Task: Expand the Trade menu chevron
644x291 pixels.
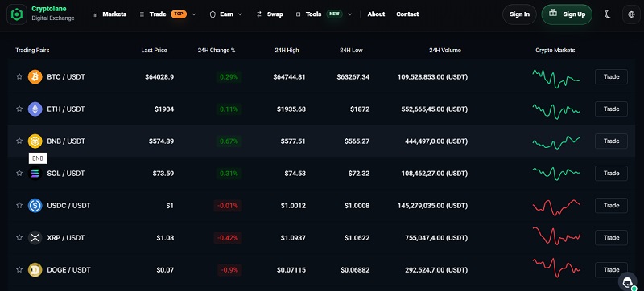Action: (x=194, y=14)
